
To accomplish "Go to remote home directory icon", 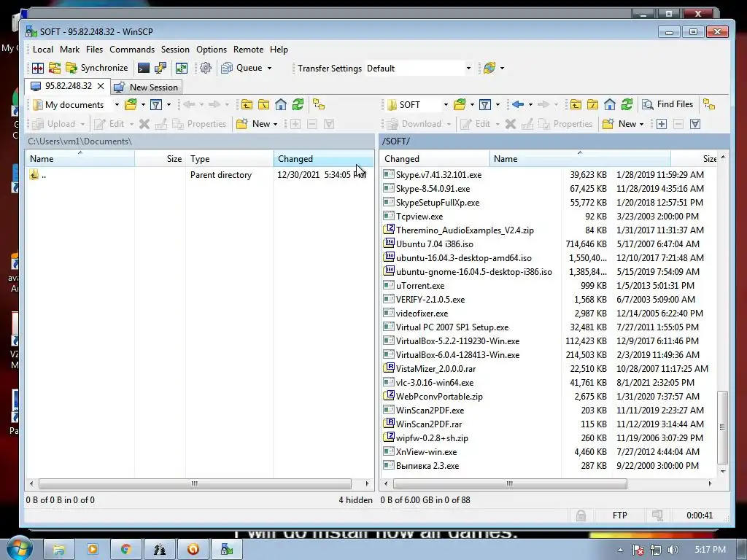I will pyautogui.click(x=610, y=105).
